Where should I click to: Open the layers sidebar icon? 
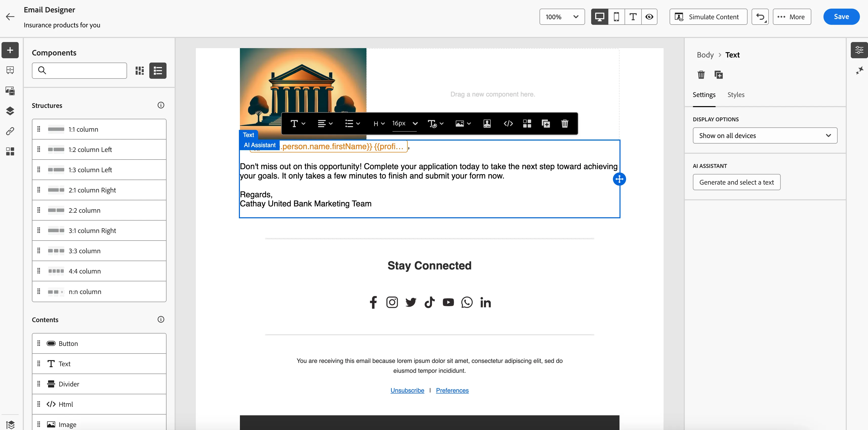click(10, 111)
